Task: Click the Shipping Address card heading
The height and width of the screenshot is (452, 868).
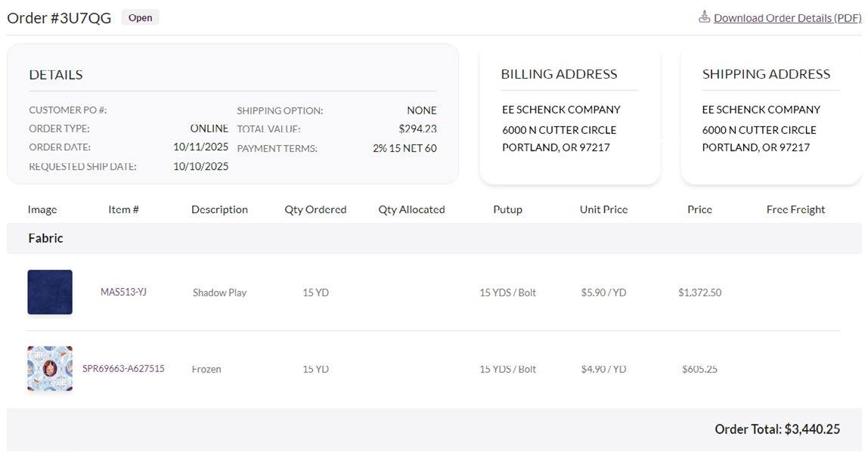Action: point(766,74)
